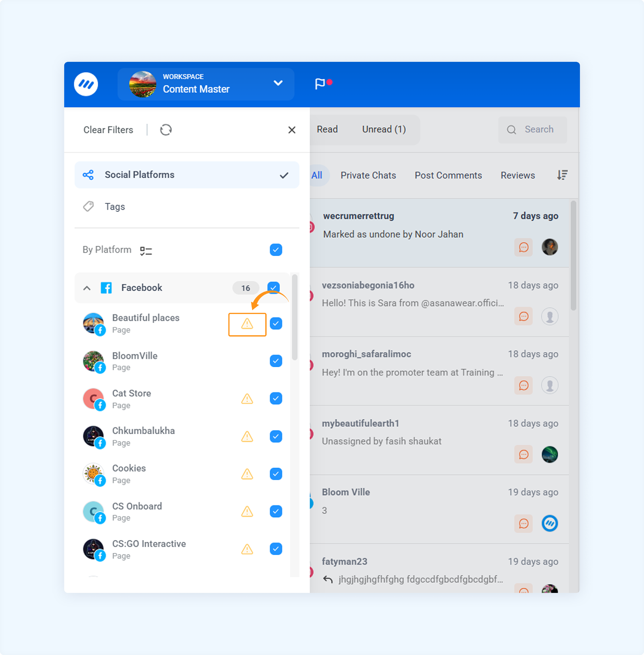Click unassigned avatar on moroghi_safaralimoc conversation
644x655 pixels.
point(550,385)
